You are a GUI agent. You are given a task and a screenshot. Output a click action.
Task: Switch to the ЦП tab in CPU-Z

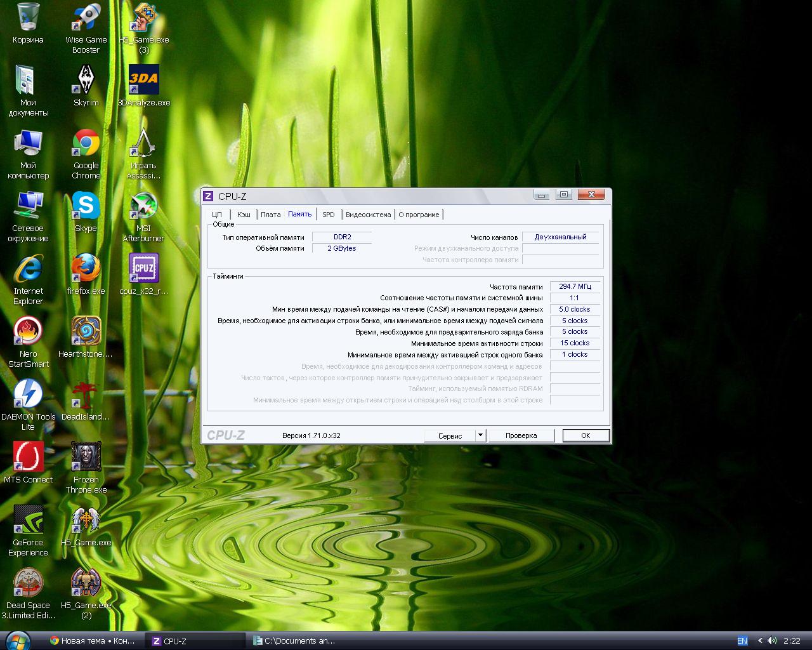217,215
